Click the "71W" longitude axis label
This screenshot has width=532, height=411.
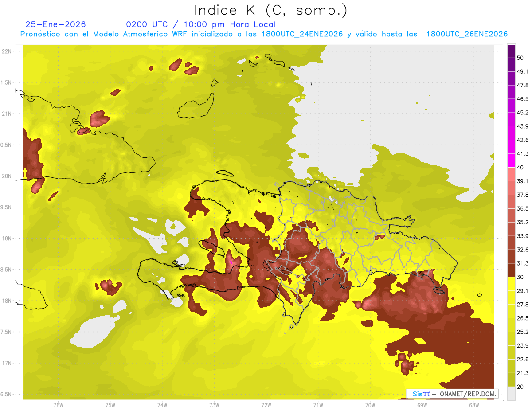coord(318,405)
